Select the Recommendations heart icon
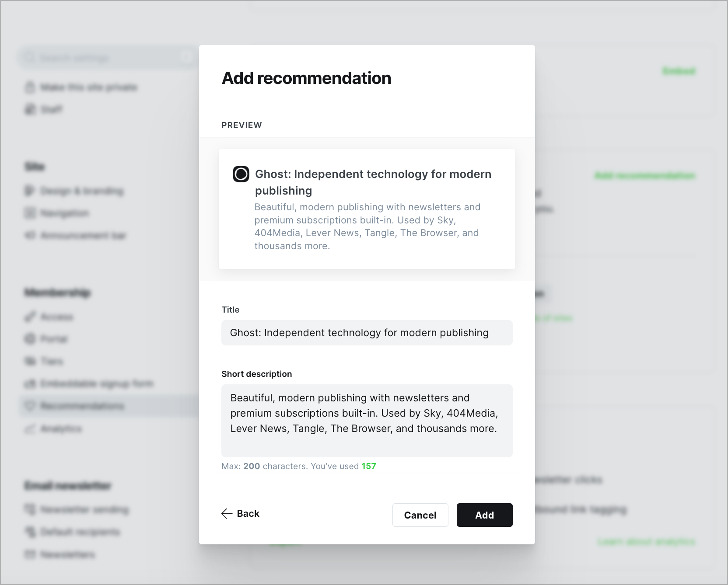The width and height of the screenshot is (728, 585). click(29, 406)
